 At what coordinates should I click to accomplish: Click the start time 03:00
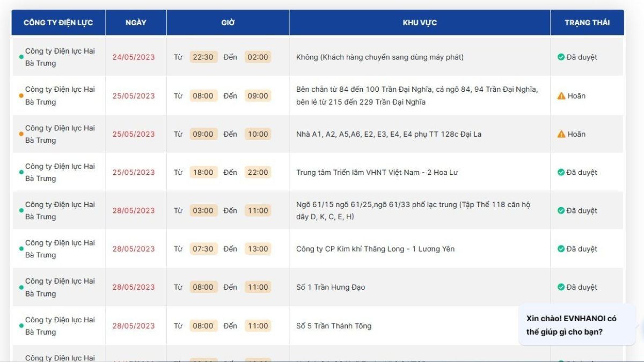203,211
